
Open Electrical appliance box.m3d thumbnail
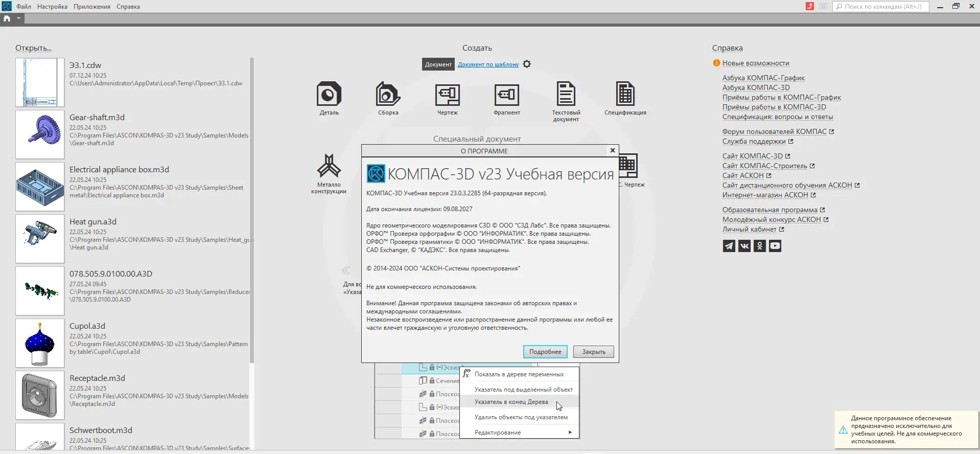click(40, 187)
